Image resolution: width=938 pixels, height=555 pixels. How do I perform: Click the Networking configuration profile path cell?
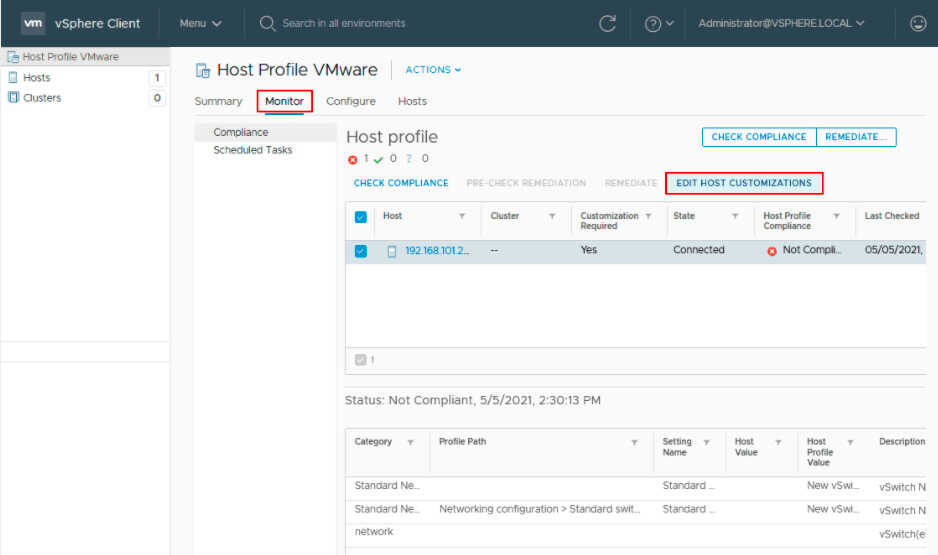539,509
